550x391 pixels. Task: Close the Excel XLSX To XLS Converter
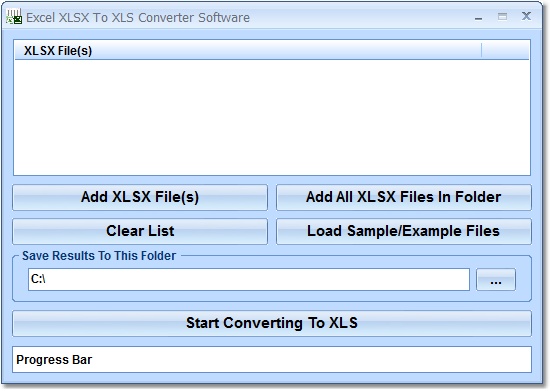click(526, 16)
